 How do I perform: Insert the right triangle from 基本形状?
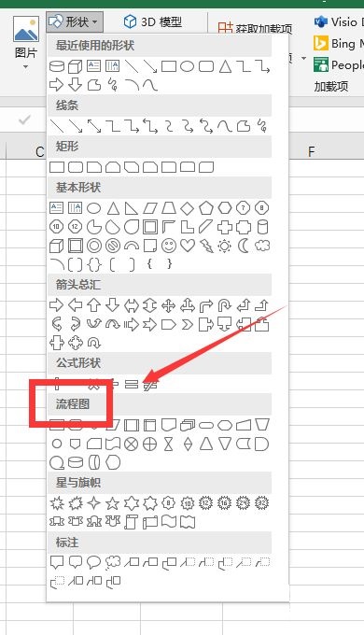pyautogui.click(x=132, y=208)
